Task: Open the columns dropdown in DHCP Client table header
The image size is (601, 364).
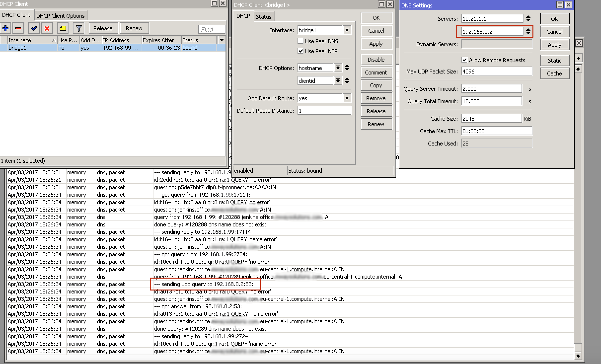Action: [222, 40]
